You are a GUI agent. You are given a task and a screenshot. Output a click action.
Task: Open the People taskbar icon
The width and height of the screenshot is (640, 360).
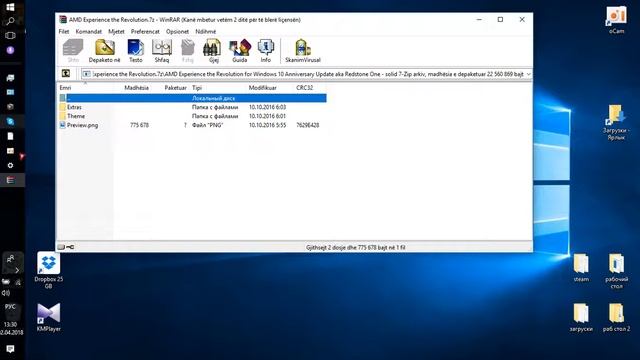(x=11, y=258)
